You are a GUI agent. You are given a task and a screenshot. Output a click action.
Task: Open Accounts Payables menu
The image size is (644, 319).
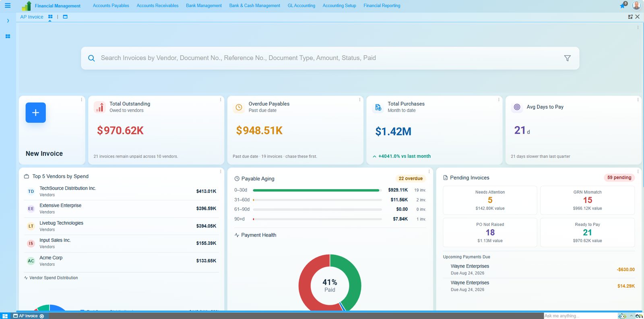111,6
